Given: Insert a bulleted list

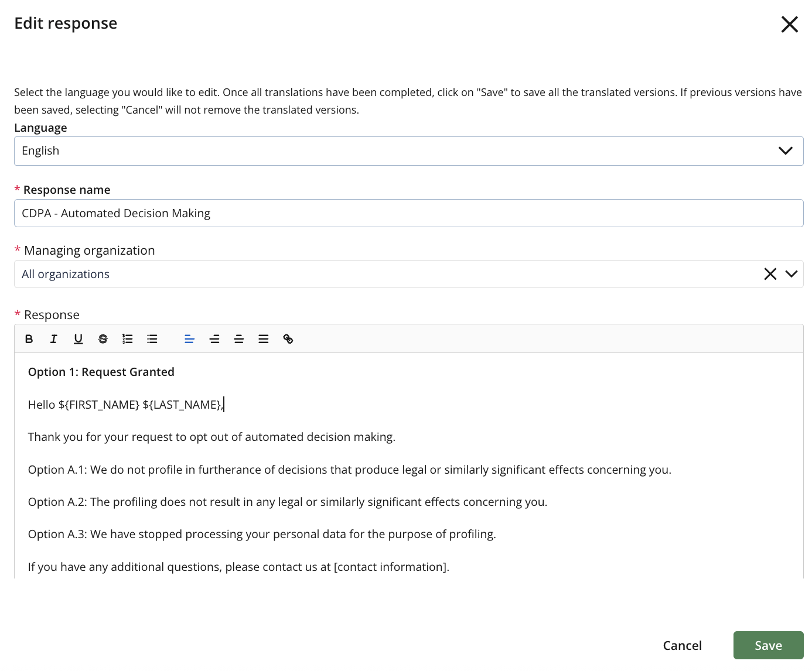Looking at the screenshot, I should [x=152, y=339].
